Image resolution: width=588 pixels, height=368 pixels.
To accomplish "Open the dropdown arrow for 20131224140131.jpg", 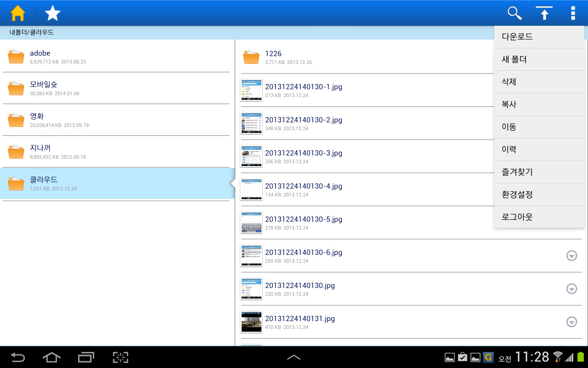I will point(571,322).
